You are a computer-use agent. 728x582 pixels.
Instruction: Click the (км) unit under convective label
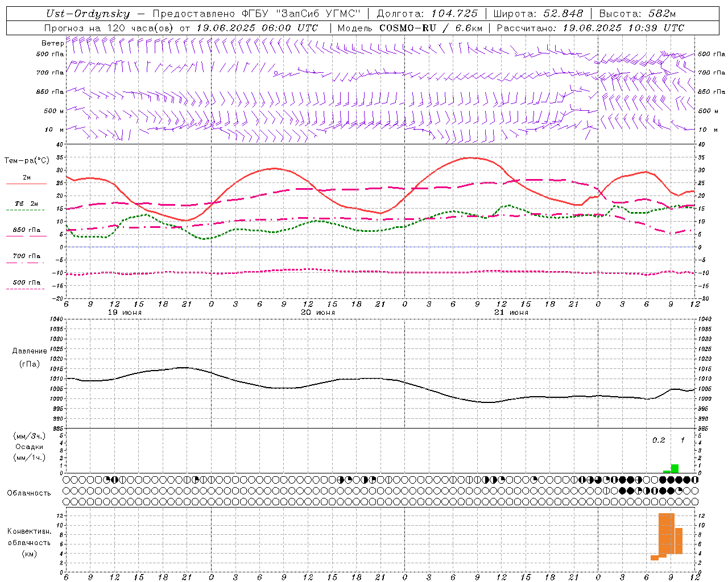coord(30,554)
